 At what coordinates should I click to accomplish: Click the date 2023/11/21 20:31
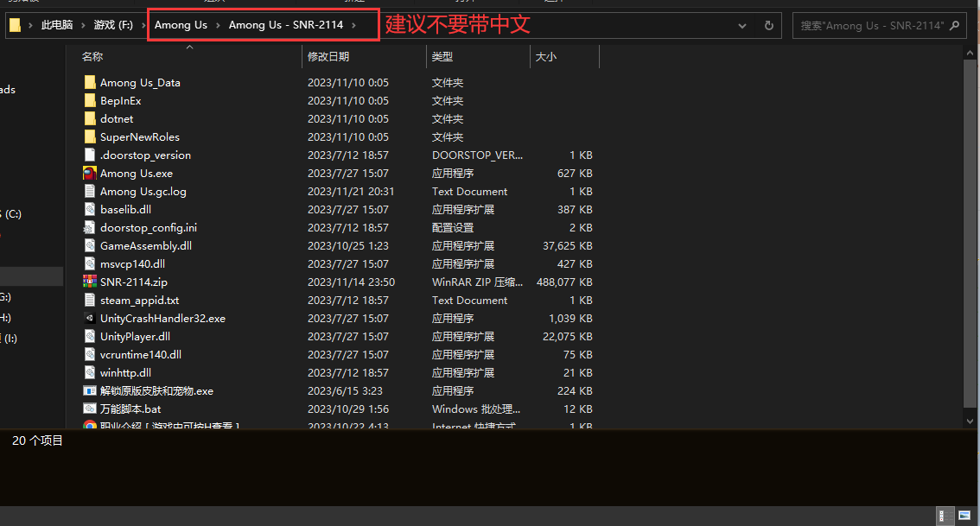point(351,191)
